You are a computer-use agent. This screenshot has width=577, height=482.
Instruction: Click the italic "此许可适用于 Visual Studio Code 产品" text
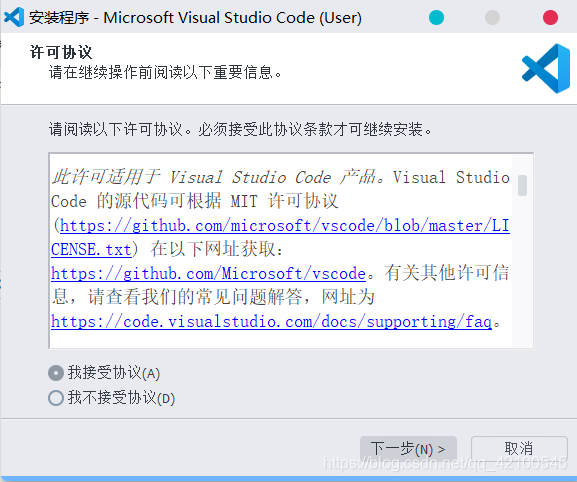point(215,177)
